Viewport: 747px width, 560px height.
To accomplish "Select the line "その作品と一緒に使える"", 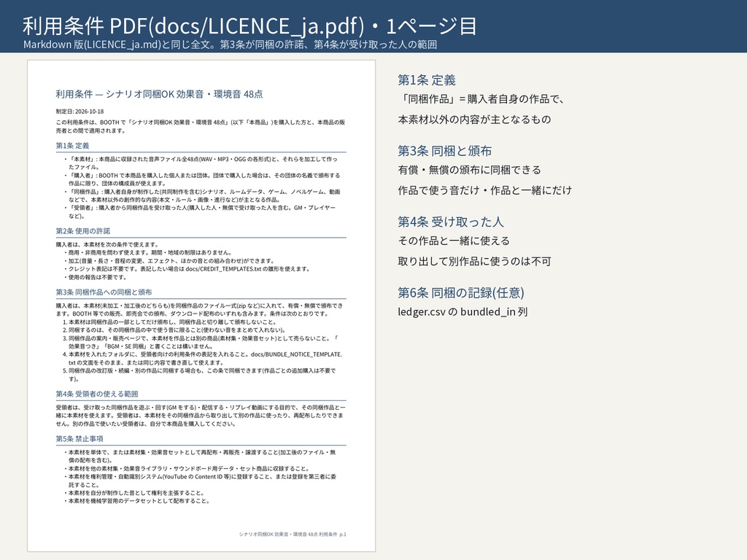I will (454, 241).
